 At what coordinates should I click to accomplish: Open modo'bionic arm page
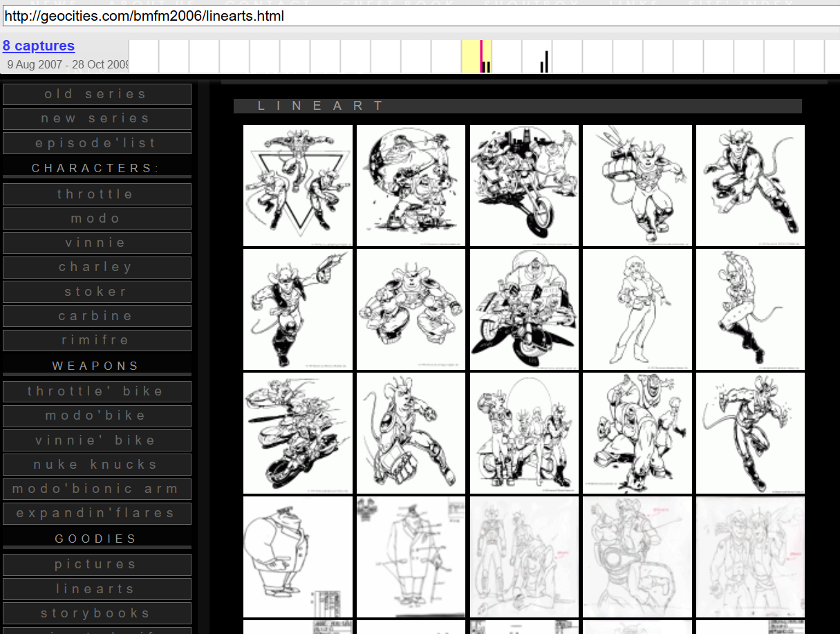point(97,489)
